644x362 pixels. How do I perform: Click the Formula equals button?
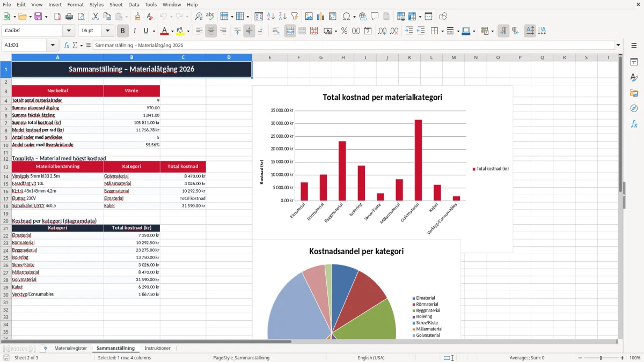88,46
